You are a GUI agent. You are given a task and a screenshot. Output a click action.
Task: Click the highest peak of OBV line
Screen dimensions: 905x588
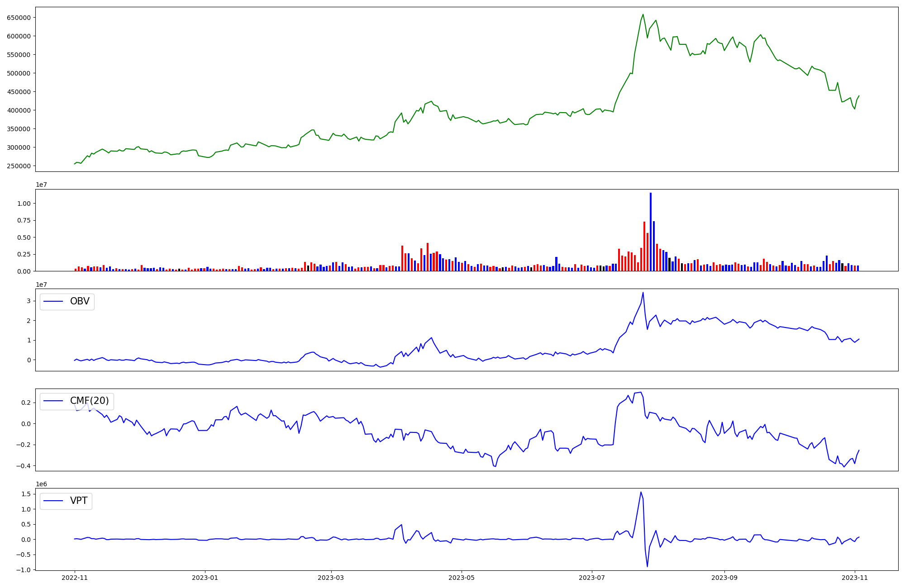[x=643, y=293]
